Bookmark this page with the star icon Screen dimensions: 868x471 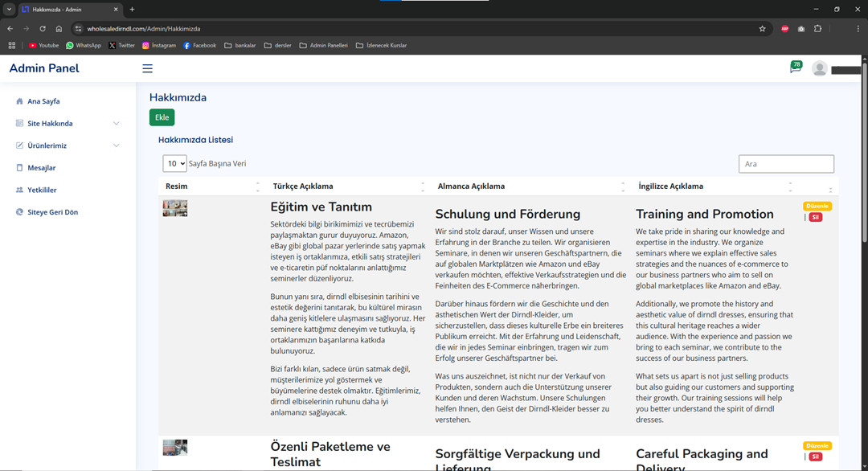[x=762, y=28]
